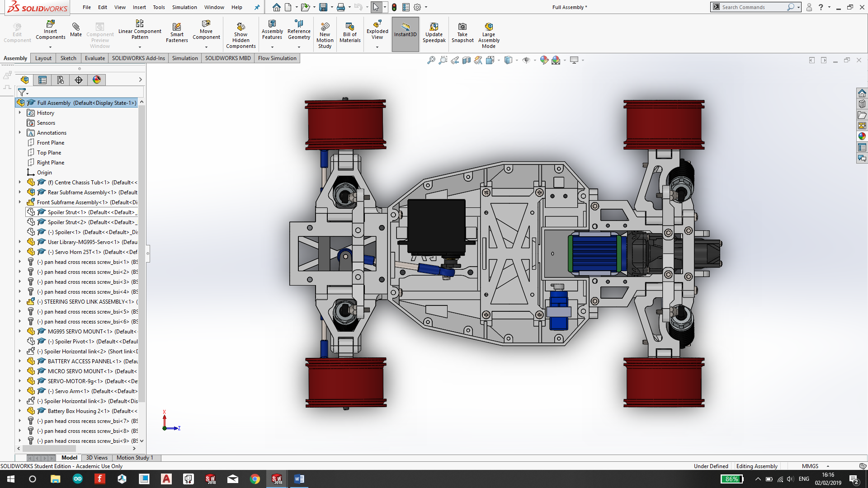Toggle Show Hidden Components visibility

(x=241, y=33)
